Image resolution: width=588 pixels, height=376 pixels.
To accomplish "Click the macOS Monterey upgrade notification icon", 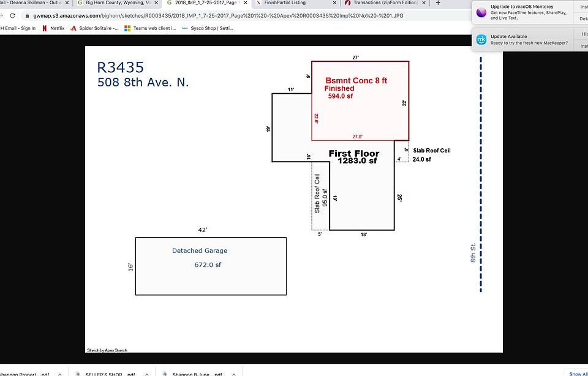I will (481, 12).
